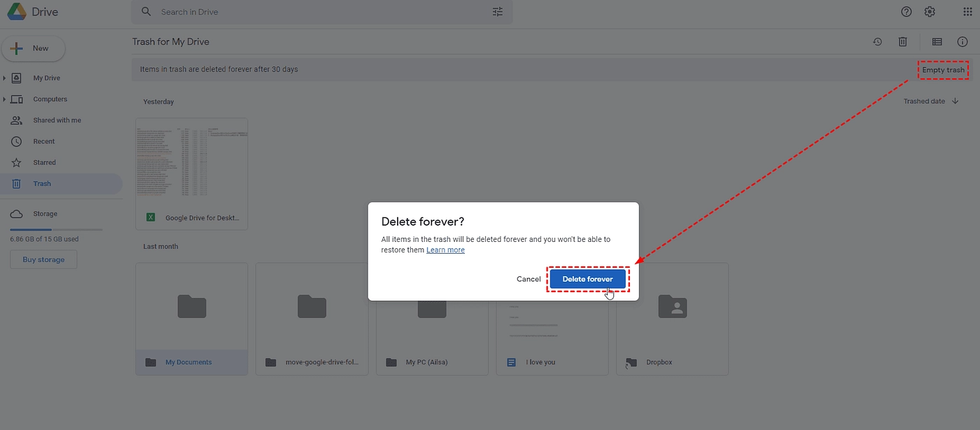Open the Help question mark icon
980x430 pixels.
pos(906,12)
